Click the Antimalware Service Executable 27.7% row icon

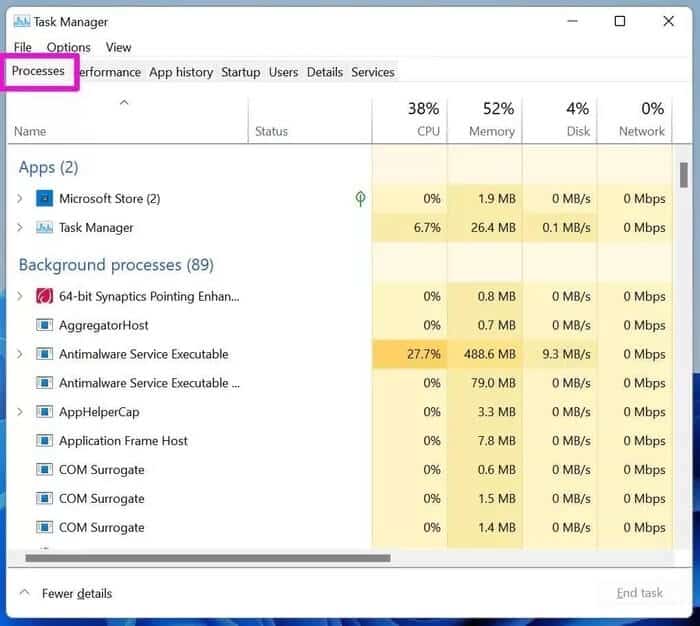pos(44,354)
